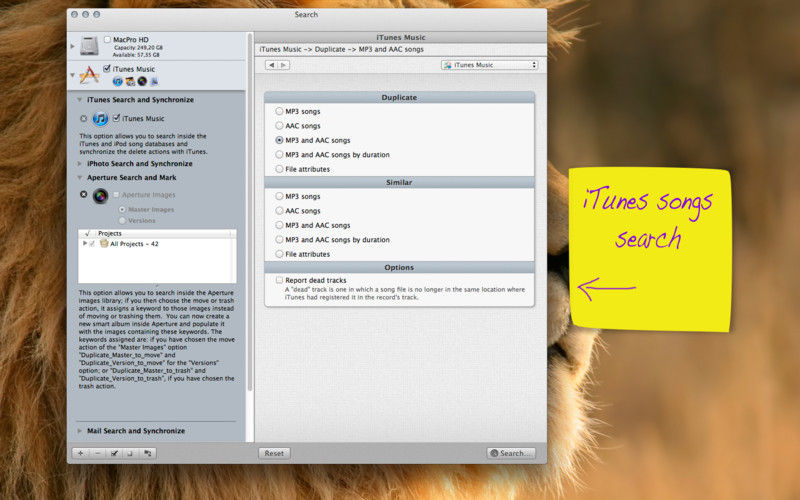
Task: Click the Applications-style iTunes Music source icon
Action: coord(89,74)
